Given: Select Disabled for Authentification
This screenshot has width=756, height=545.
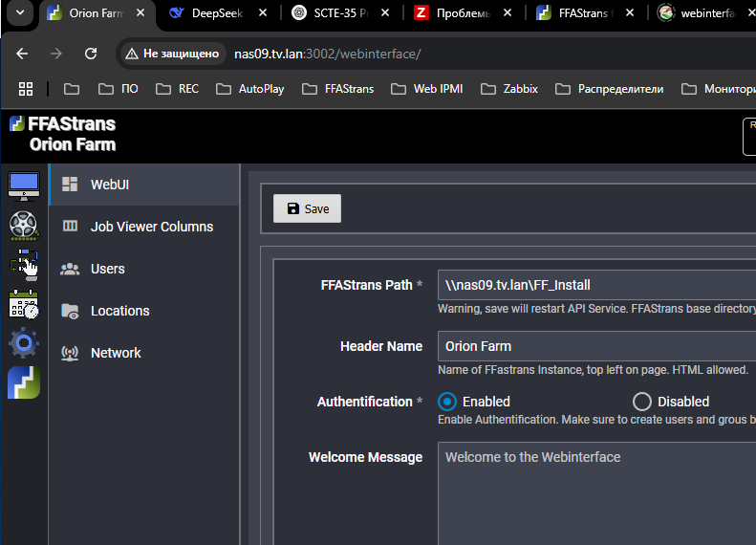Looking at the screenshot, I should (x=641, y=402).
